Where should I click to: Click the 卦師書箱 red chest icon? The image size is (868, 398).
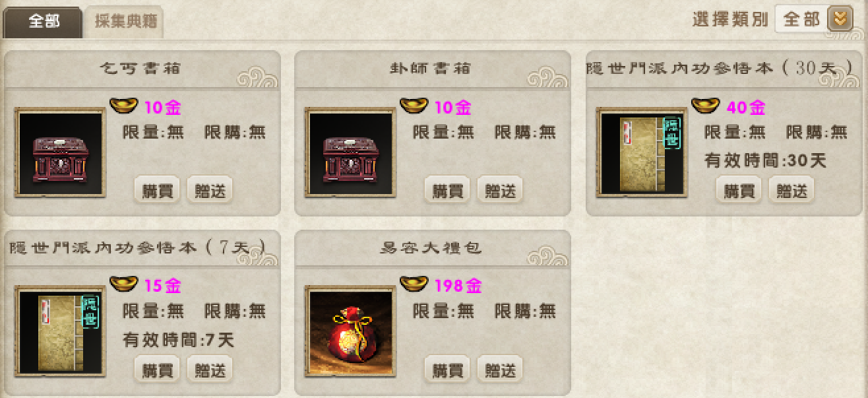pos(351,154)
